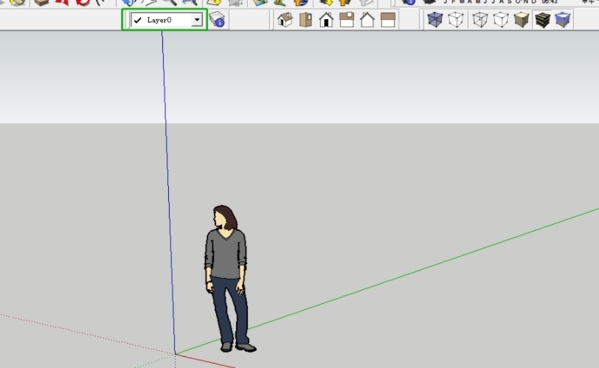Image resolution: width=599 pixels, height=368 pixels.
Task: Switch to Iso view
Action: pos(285,19)
